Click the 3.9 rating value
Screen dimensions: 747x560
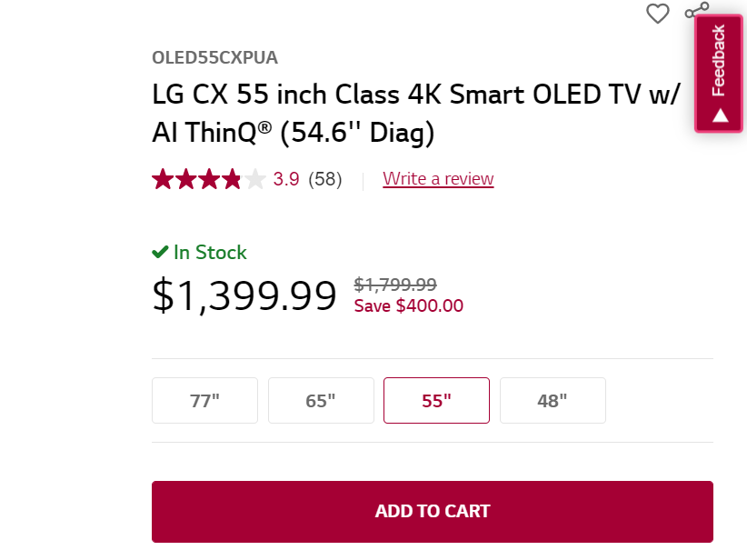tap(286, 179)
